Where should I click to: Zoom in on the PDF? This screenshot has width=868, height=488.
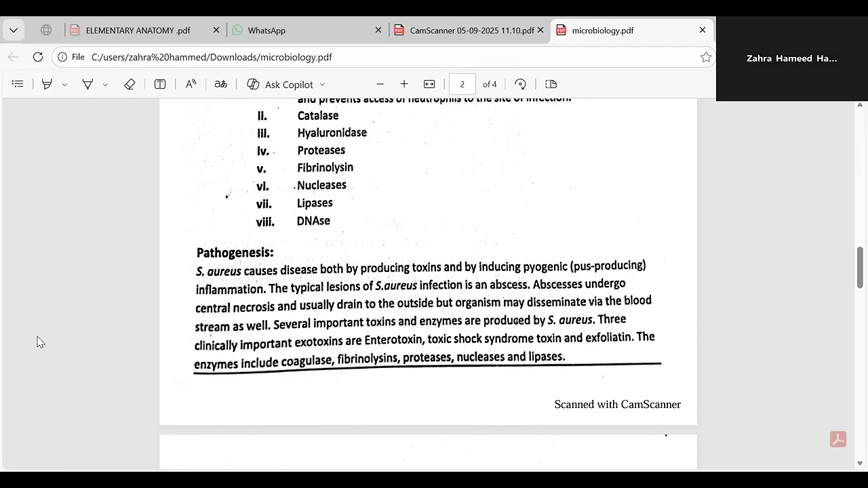(x=404, y=84)
